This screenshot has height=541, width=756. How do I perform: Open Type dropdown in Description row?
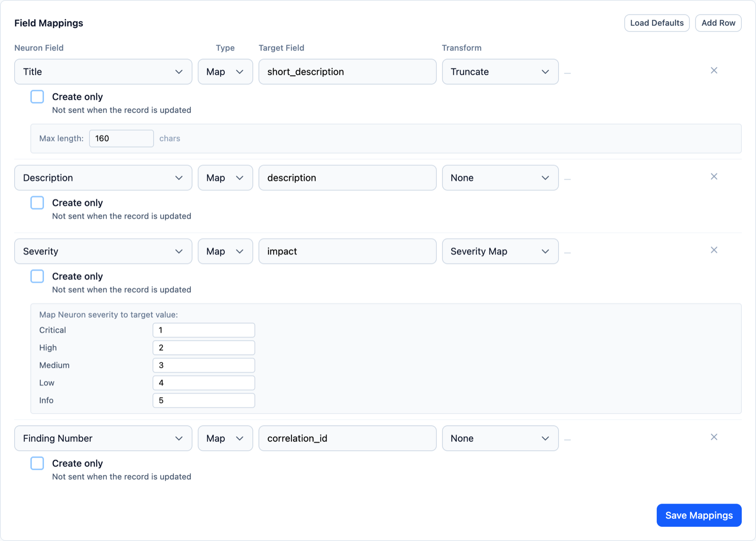click(x=225, y=178)
